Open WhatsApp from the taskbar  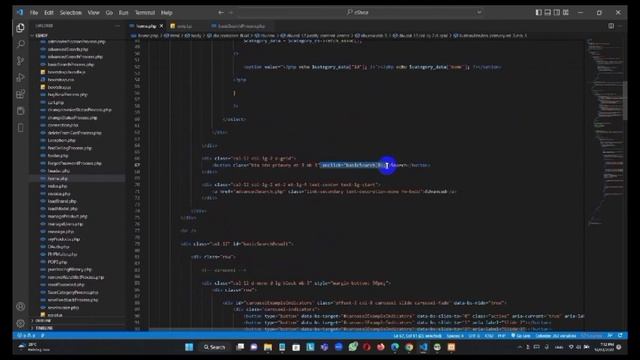(353, 347)
